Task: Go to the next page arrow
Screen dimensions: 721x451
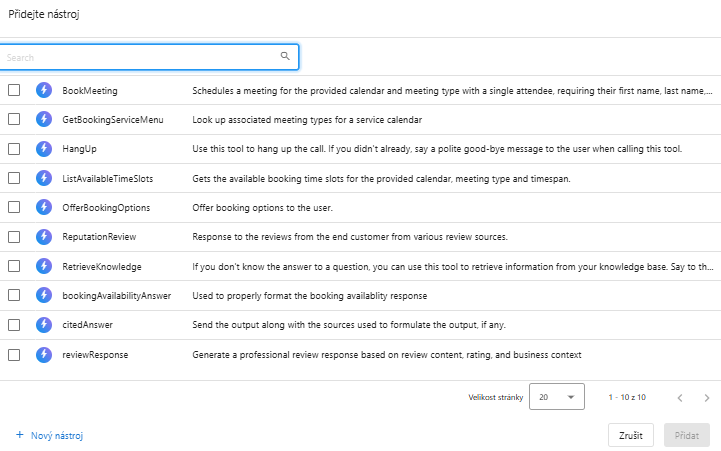Action: tap(707, 397)
